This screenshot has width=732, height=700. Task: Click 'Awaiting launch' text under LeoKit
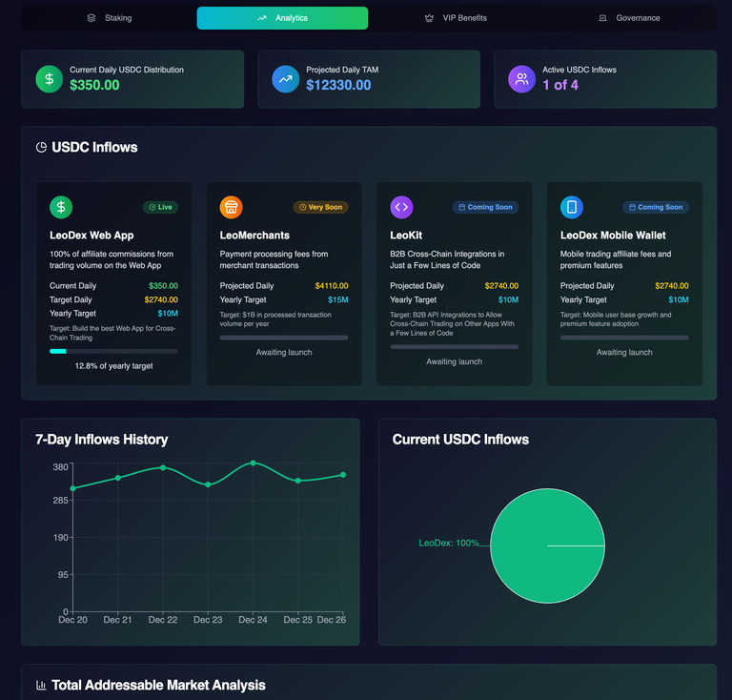coord(455,361)
